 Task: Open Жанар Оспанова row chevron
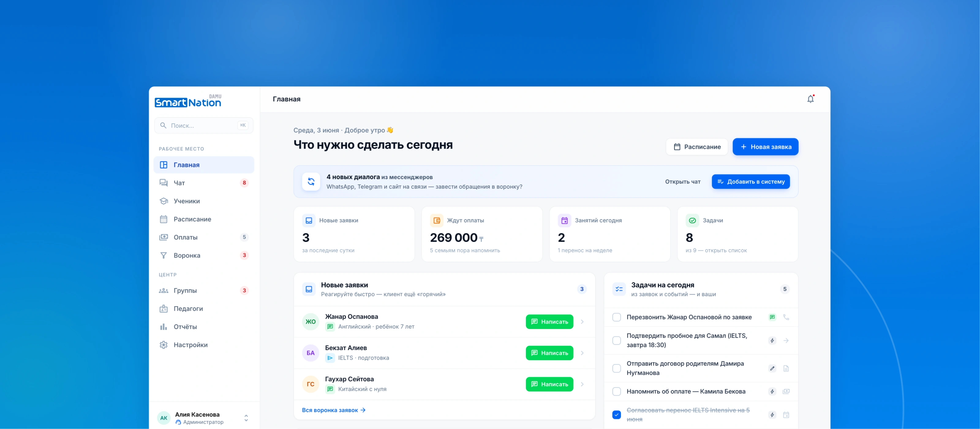pos(582,322)
